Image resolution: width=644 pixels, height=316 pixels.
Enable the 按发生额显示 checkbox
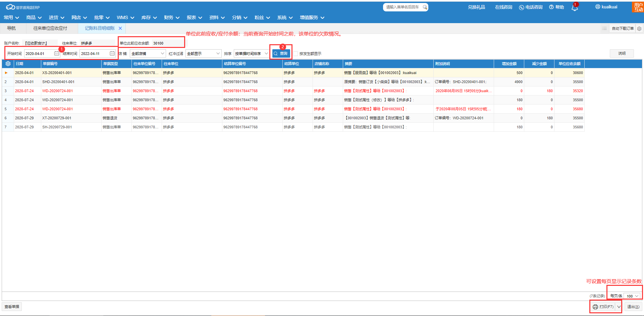pos(296,54)
